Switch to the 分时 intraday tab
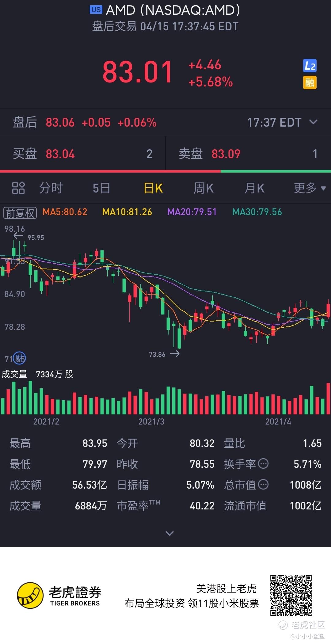This screenshot has width=331, height=644. (51, 188)
